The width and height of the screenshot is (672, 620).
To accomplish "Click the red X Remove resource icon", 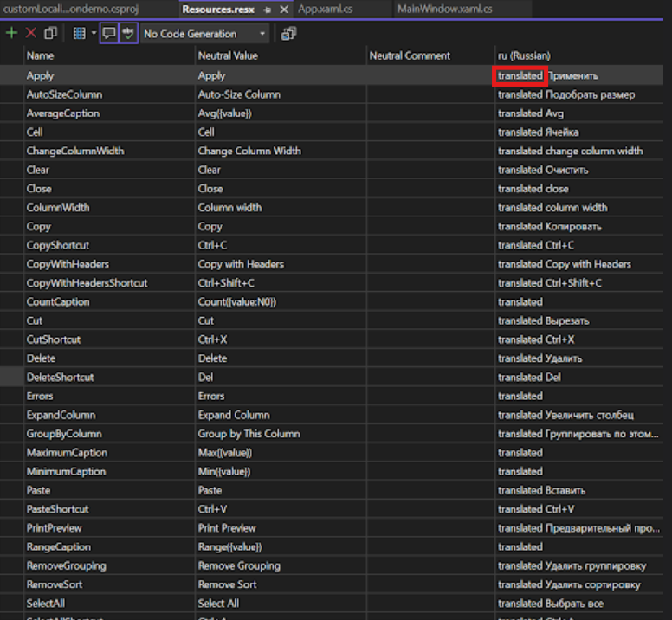I will coord(31,34).
